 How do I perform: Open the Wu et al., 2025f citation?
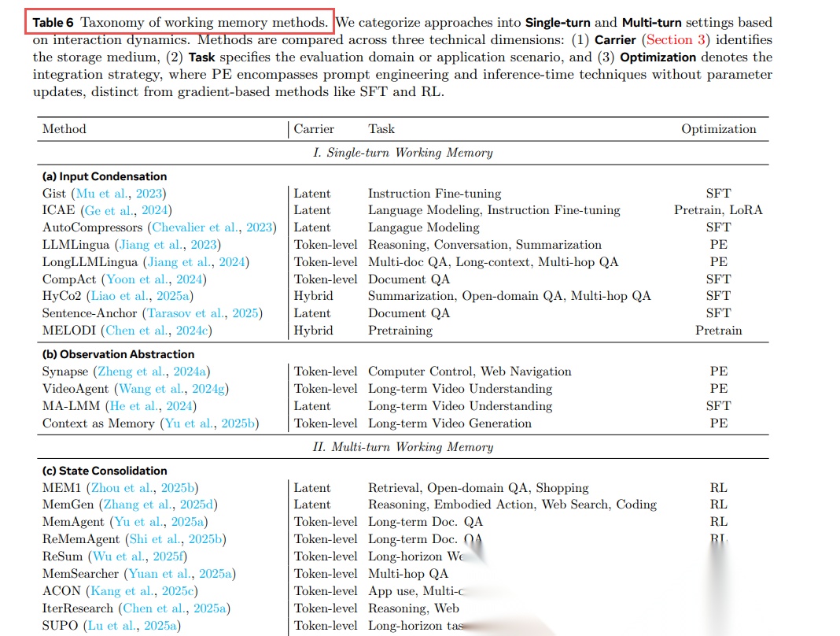138,556
